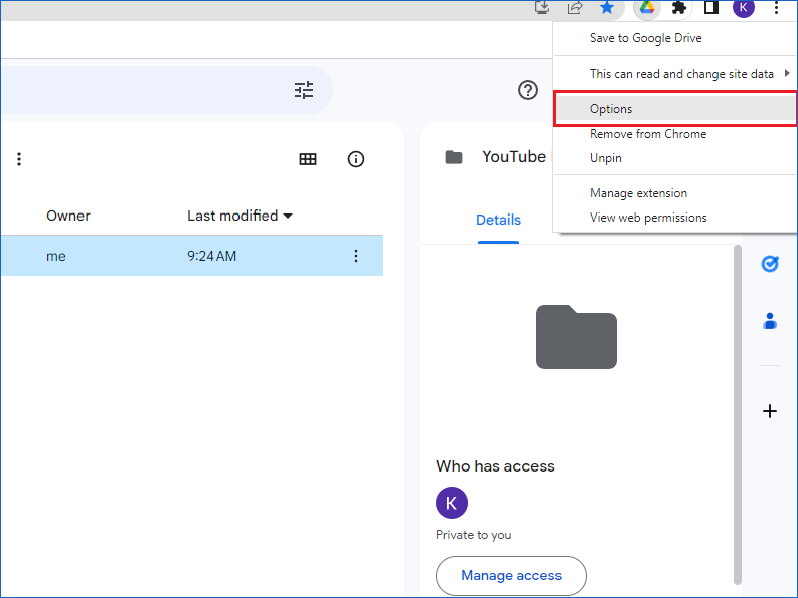Select View web permissions
The width and height of the screenshot is (798, 598).
pos(674,218)
